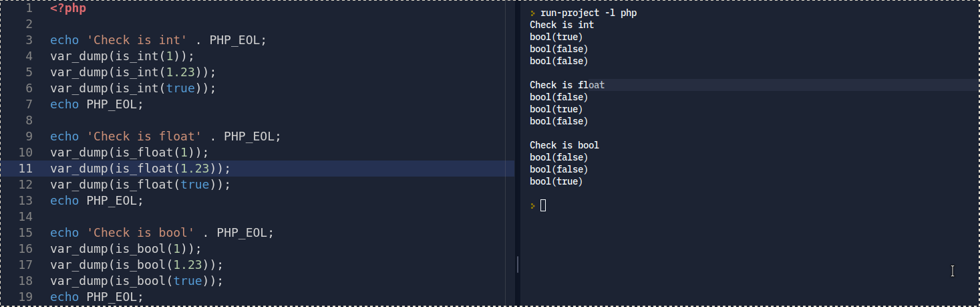This screenshot has width=980, height=307.
Task: Click the bottom terminal prompt arrow icon
Action: coord(532,205)
